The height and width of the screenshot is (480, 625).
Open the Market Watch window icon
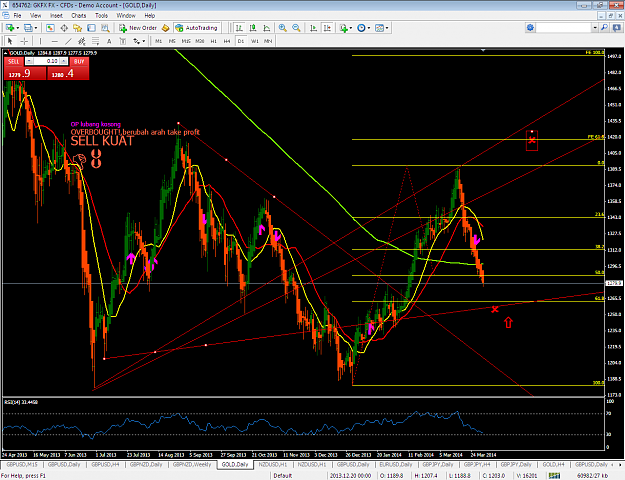[50, 28]
